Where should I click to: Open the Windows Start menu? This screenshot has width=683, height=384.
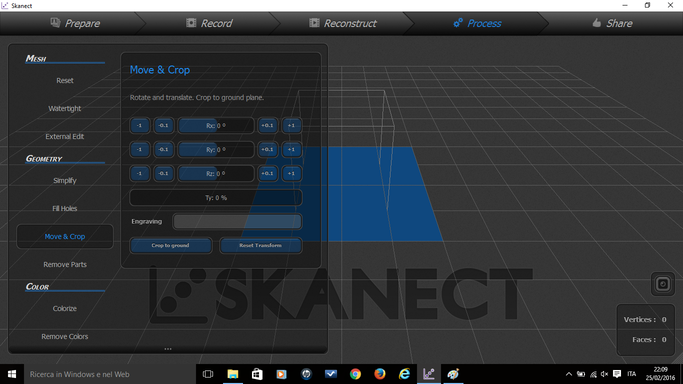[12, 374]
